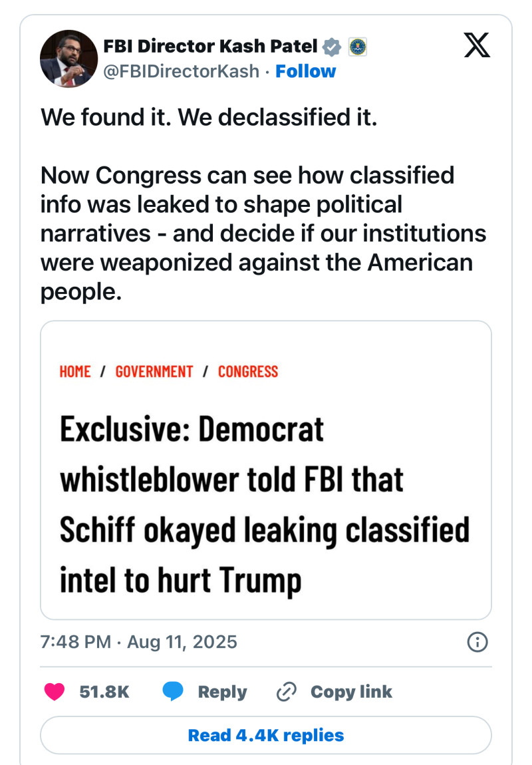Like the post with heart icon

coord(55,691)
